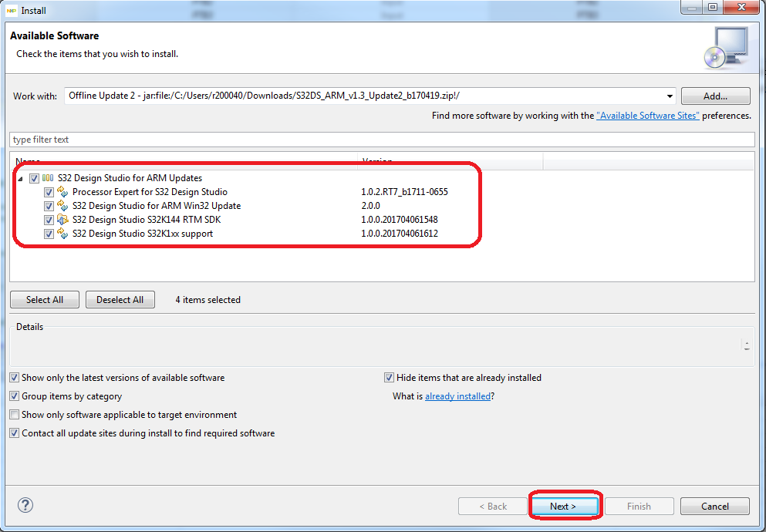Select version 2.0.0 cell
Image resolution: width=766 pixels, height=532 pixels.
point(371,206)
